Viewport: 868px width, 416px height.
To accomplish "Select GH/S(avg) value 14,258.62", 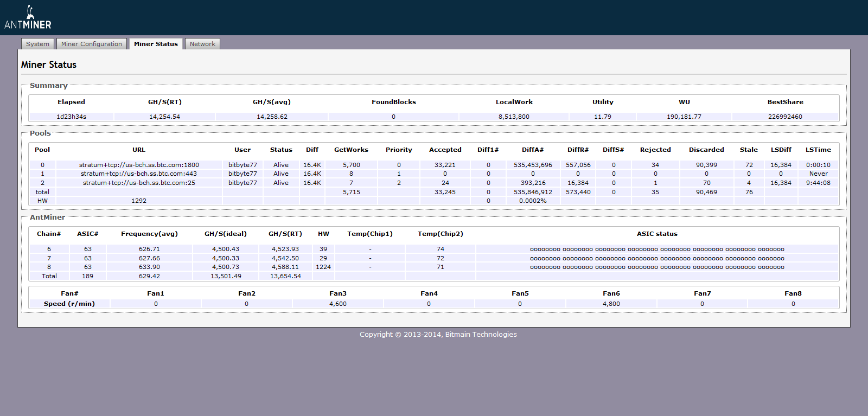I will (272, 117).
